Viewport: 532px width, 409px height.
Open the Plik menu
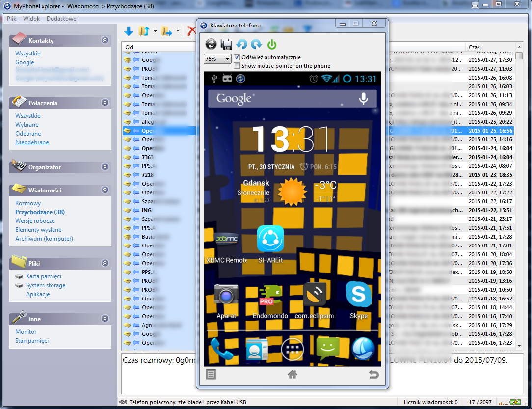(12, 19)
